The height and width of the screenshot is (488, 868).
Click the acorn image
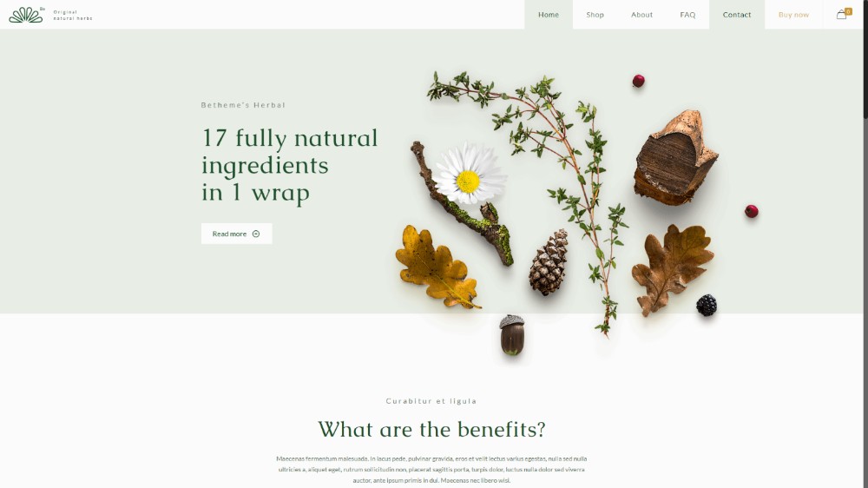point(512,334)
